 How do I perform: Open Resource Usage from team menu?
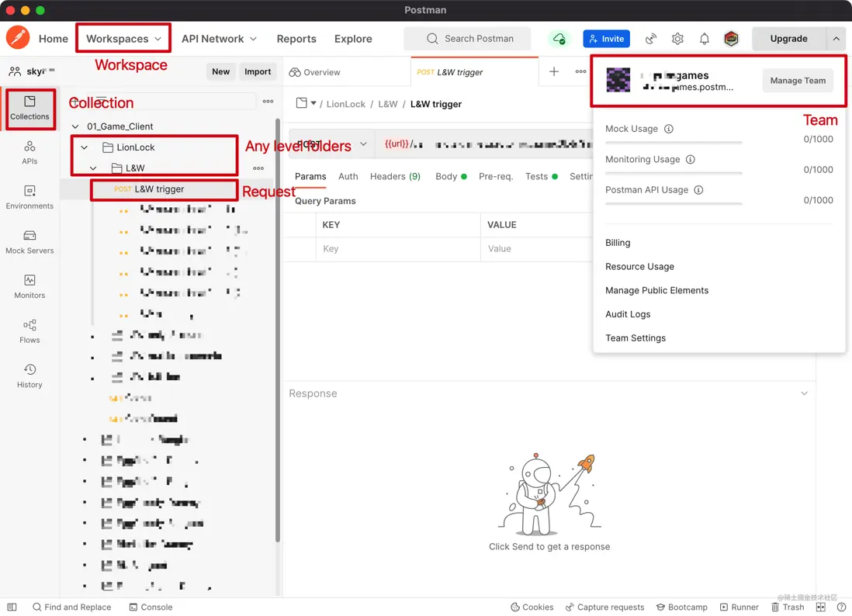639,266
